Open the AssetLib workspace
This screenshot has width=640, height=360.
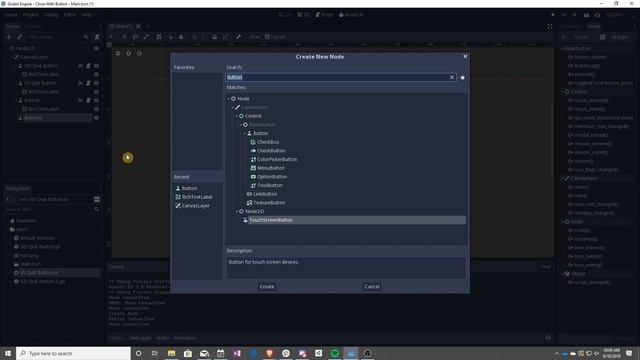(351, 15)
